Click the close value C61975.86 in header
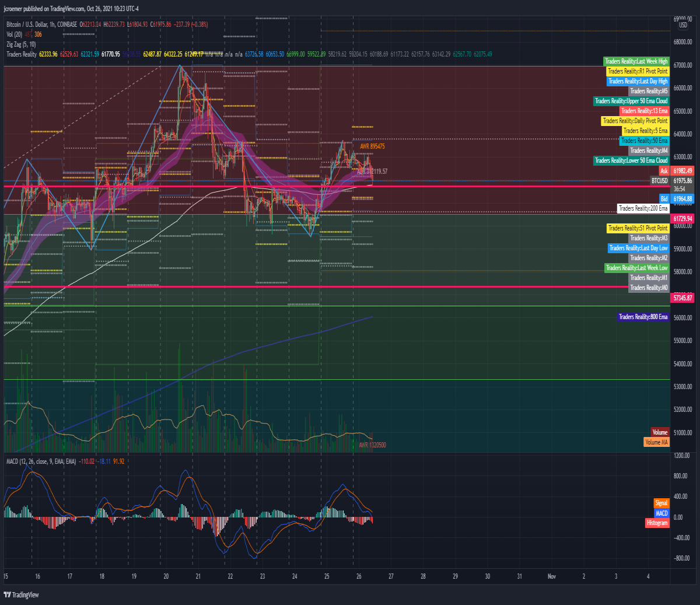This screenshot has height=605, width=700. (160, 25)
